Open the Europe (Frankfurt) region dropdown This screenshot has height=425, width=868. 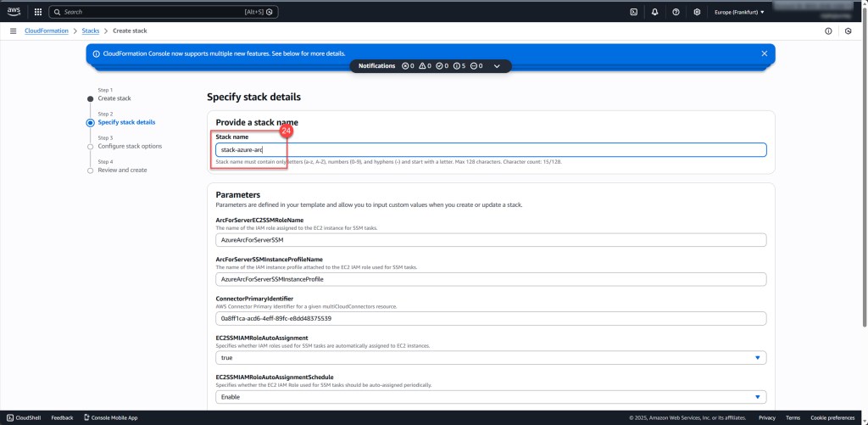739,12
